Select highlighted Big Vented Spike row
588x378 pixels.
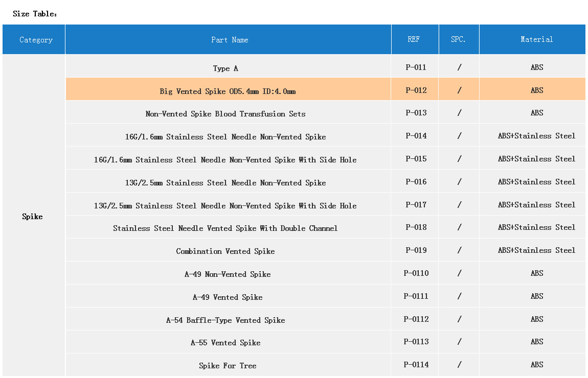tap(228, 91)
